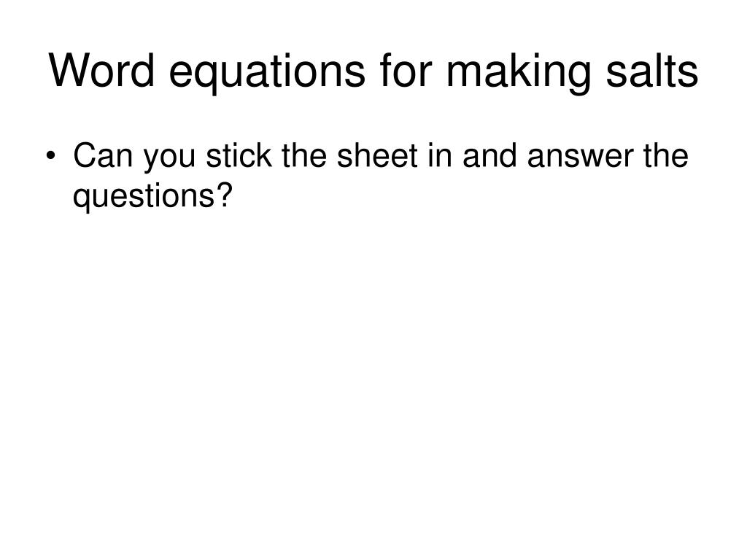Click the word 'for' in the title
The height and width of the screenshot is (560, 747).
[x=406, y=69]
